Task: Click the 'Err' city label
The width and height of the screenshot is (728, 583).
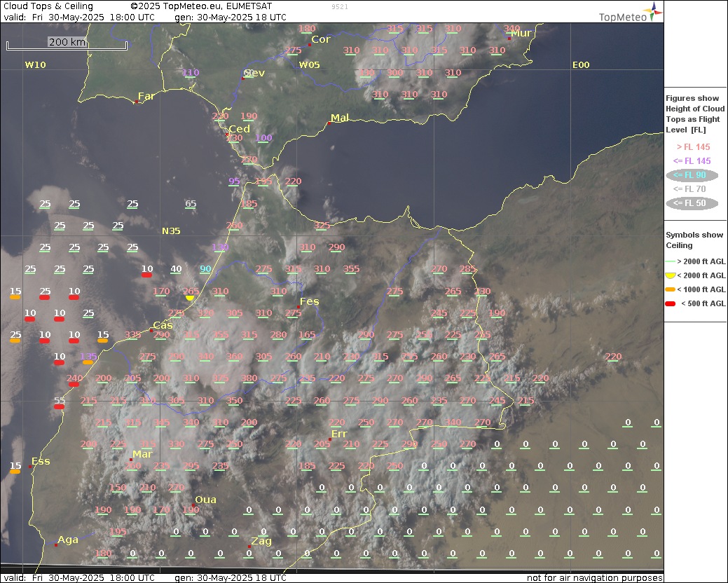Action: click(x=339, y=434)
